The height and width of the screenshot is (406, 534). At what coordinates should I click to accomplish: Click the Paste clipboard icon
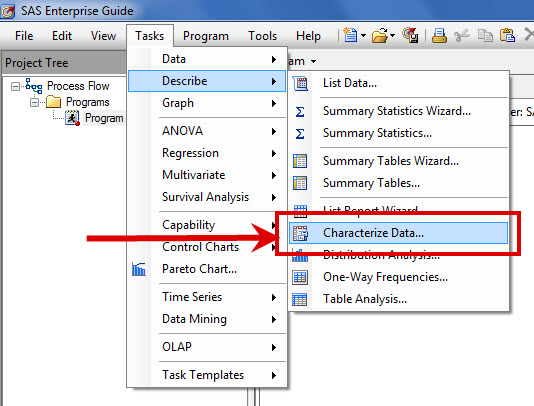point(507,35)
